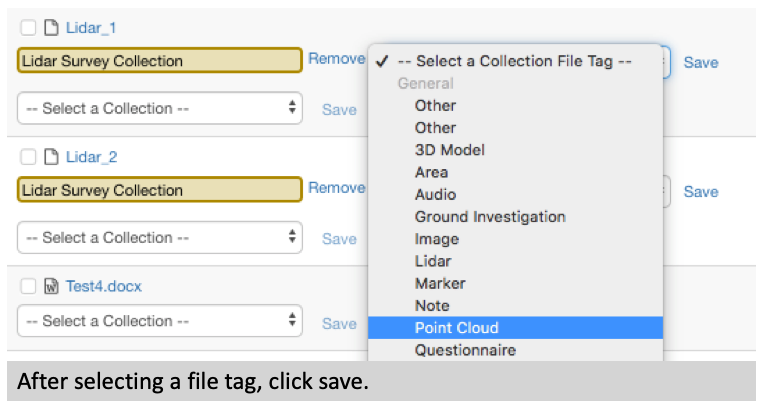Save the file tag for Lidar_1
764x410 pixels.
click(700, 62)
